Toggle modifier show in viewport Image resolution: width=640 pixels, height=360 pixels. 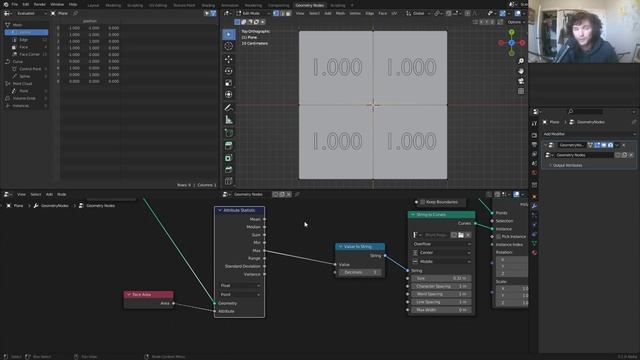pyautogui.click(x=604, y=145)
